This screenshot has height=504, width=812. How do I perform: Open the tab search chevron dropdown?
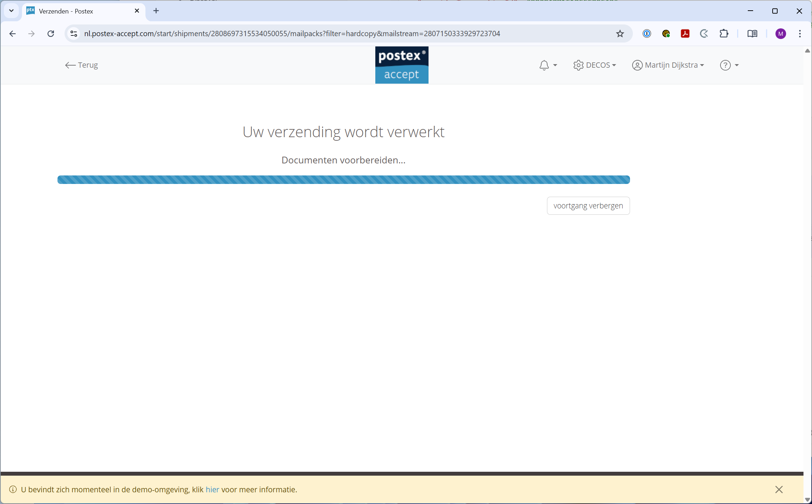(11, 11)
